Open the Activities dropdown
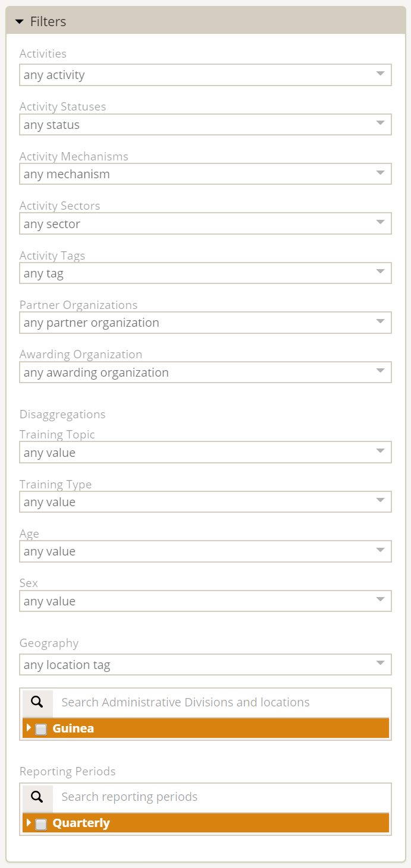This screenshot has width=411, height=868. coord(205,75)
